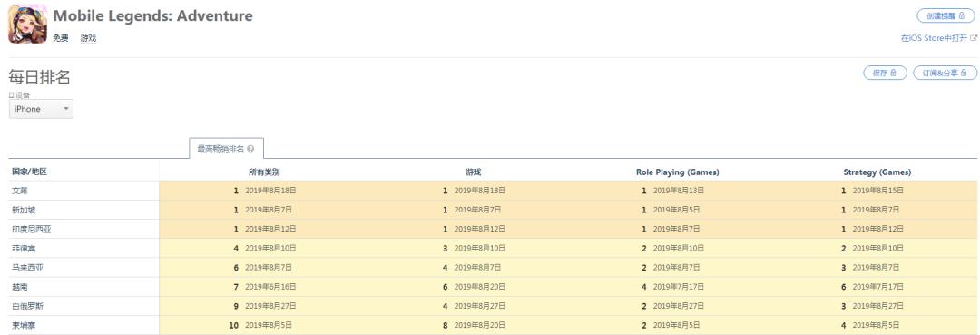Viewport: 980px width, 335px height.
Task: Click the external link icon beside iOS Store
Action: [x=974, y=38]
